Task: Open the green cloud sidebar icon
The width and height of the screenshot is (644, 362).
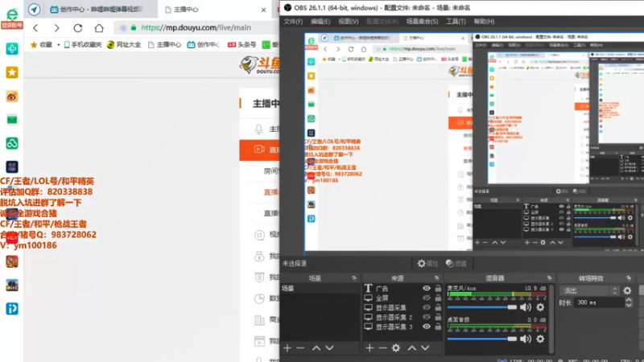Action: (x=12, y=143)
